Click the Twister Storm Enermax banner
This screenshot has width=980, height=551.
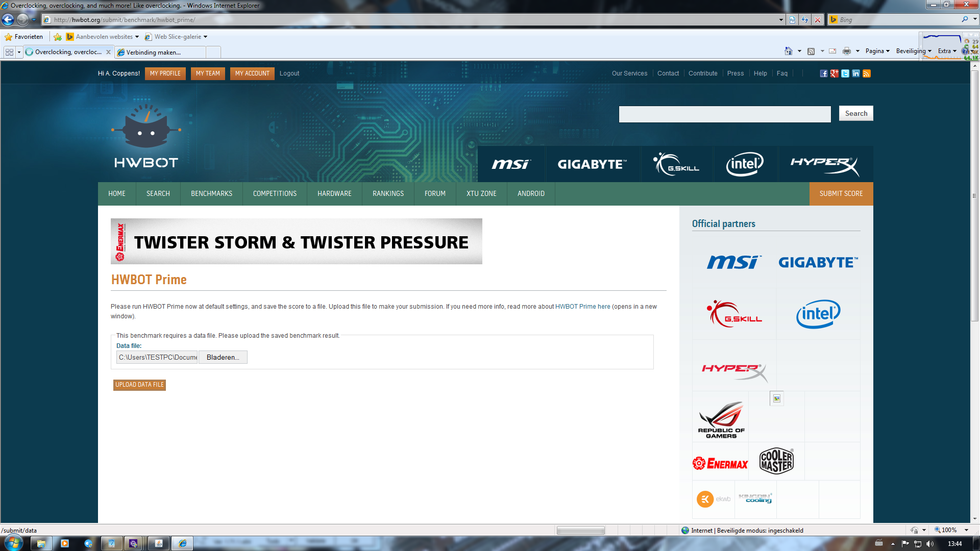[x=296, y=241]
